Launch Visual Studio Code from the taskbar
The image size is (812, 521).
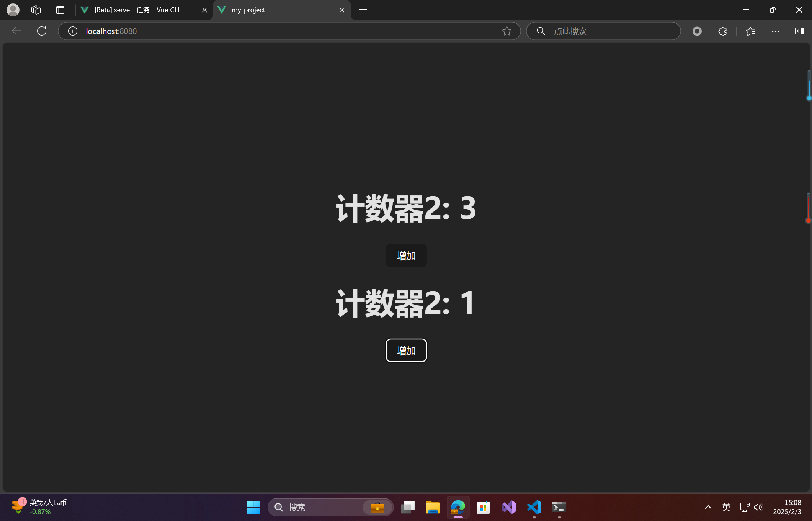pyautogui.click(x=534, y=507)
